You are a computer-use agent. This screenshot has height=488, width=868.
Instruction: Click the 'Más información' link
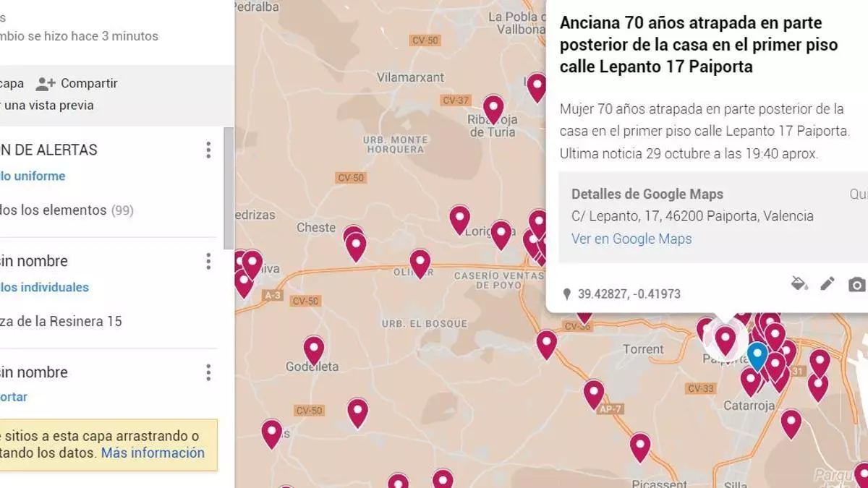[x=153, y=453]
